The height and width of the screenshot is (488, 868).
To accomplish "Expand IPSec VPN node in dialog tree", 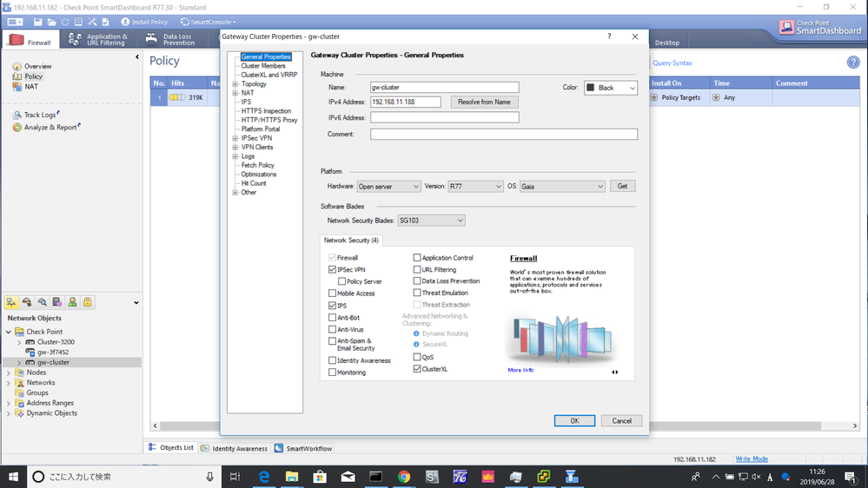I will coord(235,138).
